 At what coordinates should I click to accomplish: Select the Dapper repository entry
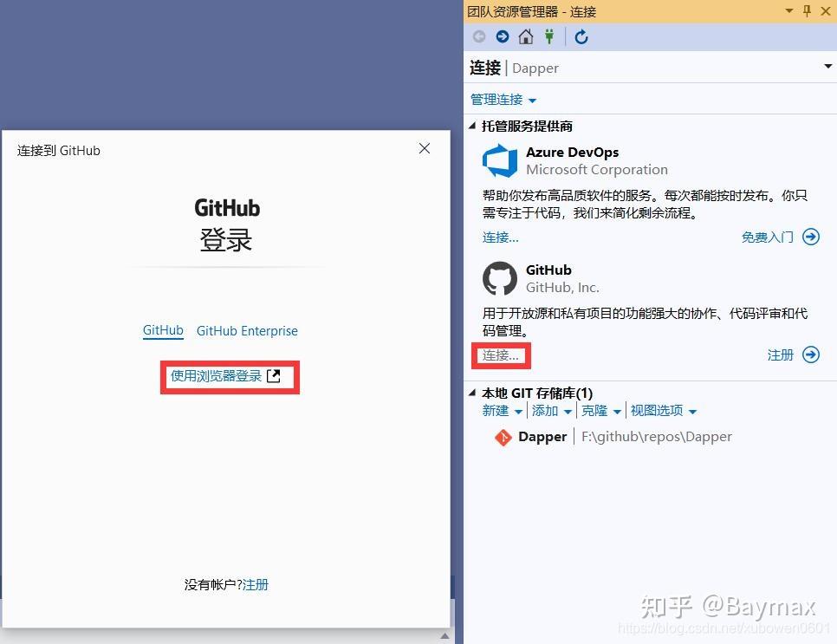pos(542,437)
